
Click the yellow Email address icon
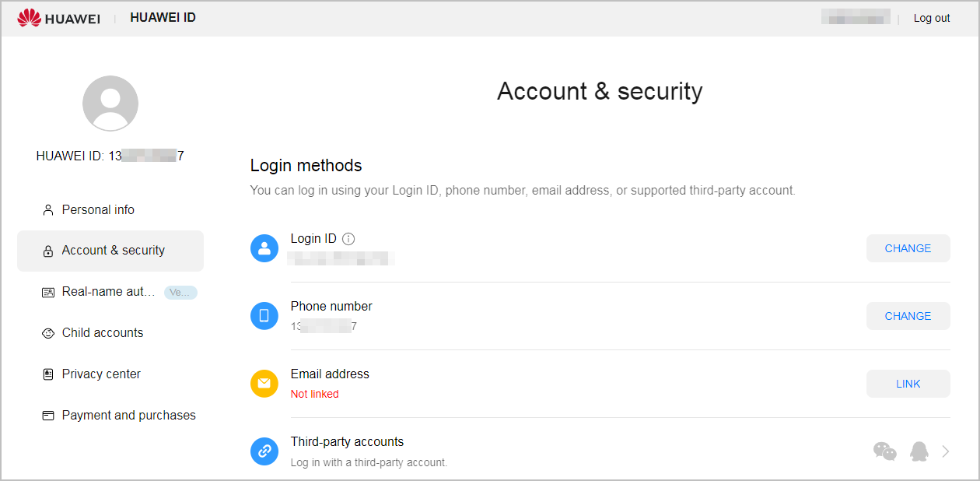264,384
